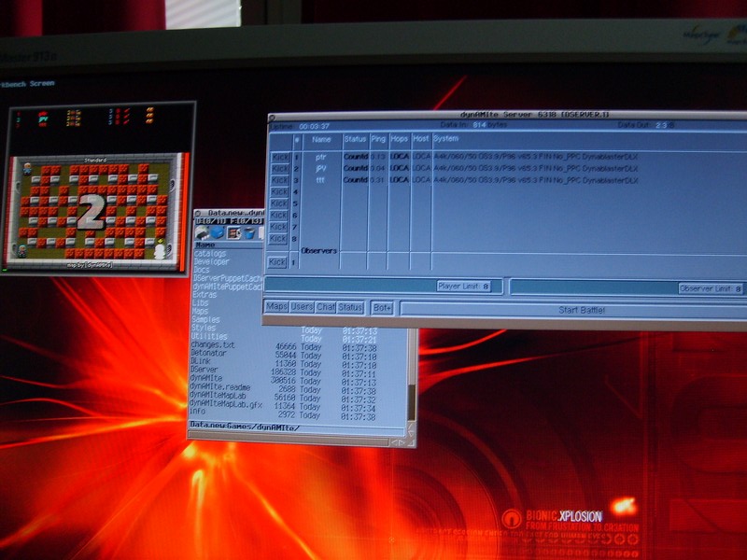Select the changes.txt file
Screen dimensions: 747x560
click(x=213, y=344)
